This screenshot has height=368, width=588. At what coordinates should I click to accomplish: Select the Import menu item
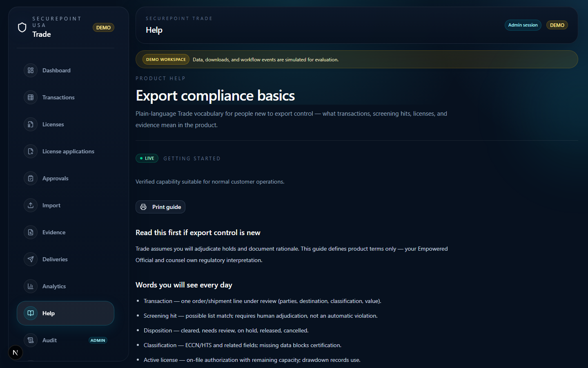tap(65, 205)
